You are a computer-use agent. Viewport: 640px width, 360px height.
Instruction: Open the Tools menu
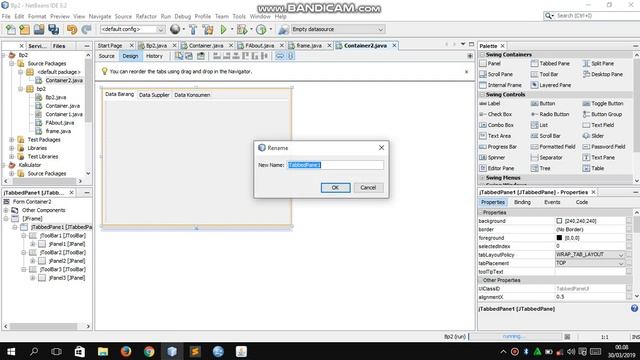[239, 16]
